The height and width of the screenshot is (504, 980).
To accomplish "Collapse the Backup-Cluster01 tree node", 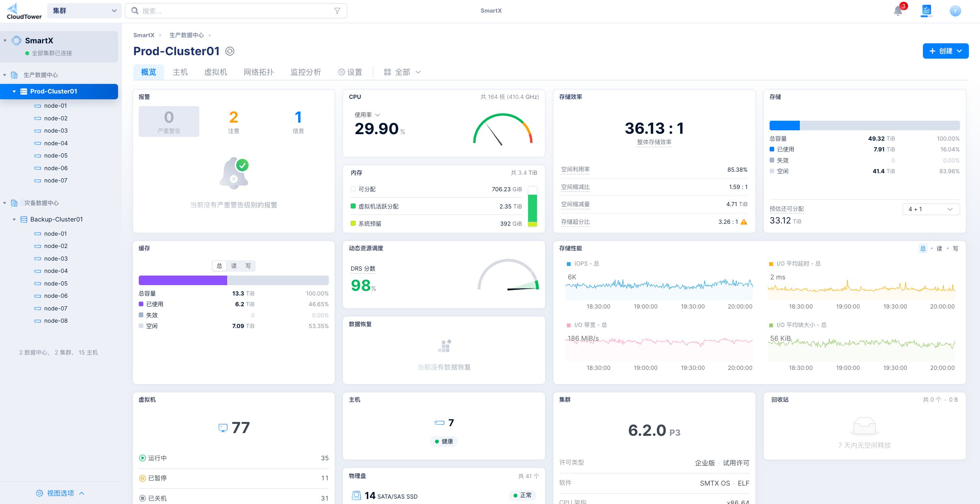I will point(14,220).
